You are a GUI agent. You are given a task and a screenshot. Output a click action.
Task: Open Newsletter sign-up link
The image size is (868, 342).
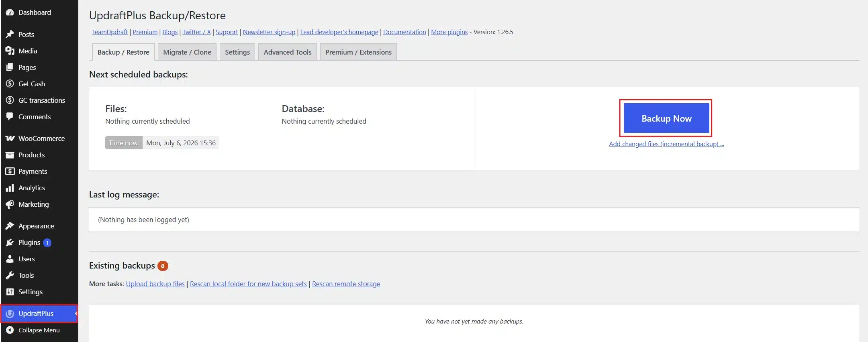(x=269, y=32)
